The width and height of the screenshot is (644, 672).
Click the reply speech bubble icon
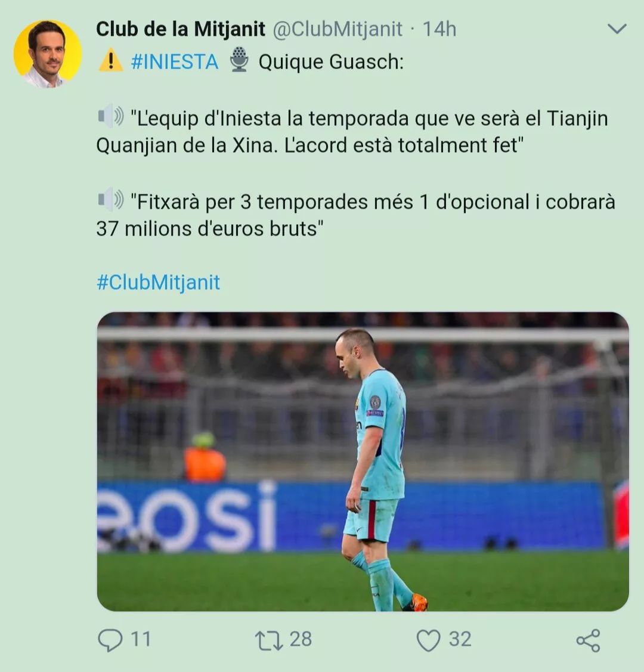click(110, 640)
